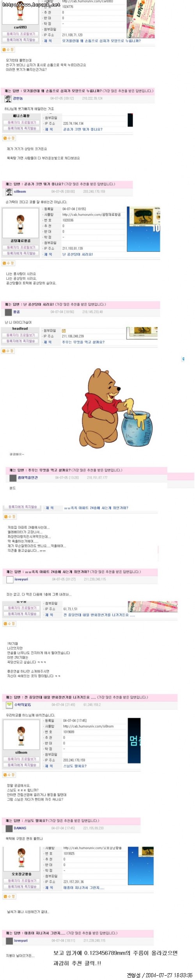Screen dimensions: 195x980
Task: Open the 곧휴가 크면 뭐가 좋나요? post title
Action: 83,129
